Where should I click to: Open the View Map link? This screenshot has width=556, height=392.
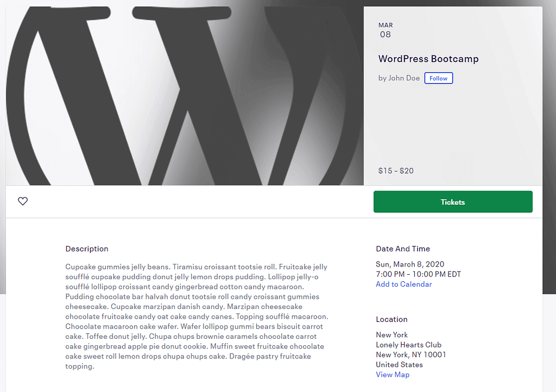[x=393, y=375]
